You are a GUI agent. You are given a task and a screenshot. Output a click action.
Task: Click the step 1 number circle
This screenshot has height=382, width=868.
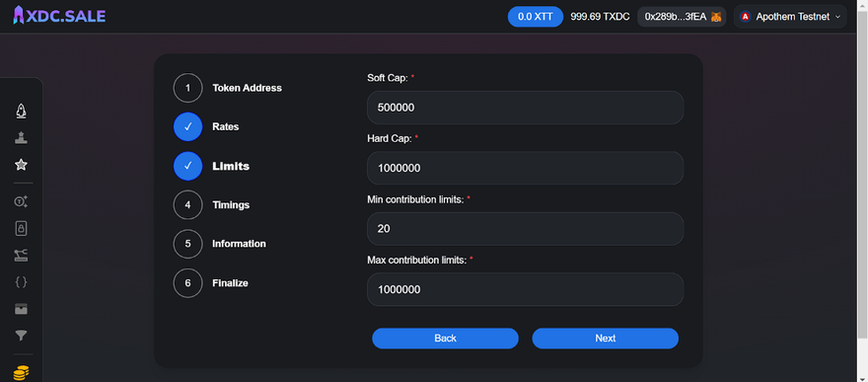point(187,88)
